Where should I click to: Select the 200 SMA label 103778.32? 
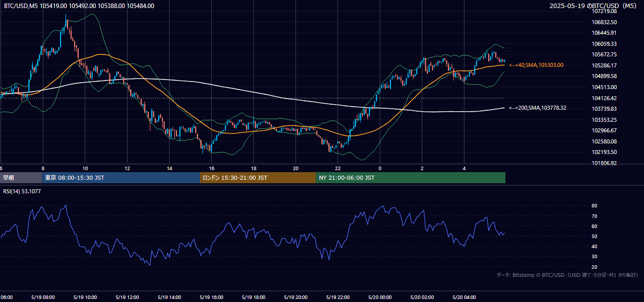click(538, 108)
